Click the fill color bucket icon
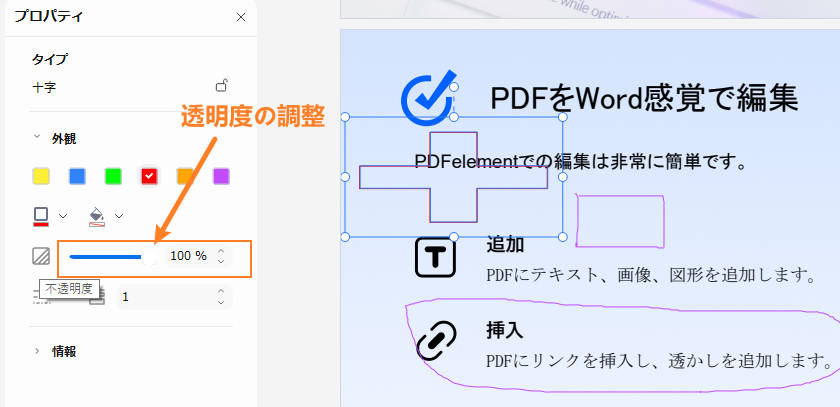 (97, 215)
